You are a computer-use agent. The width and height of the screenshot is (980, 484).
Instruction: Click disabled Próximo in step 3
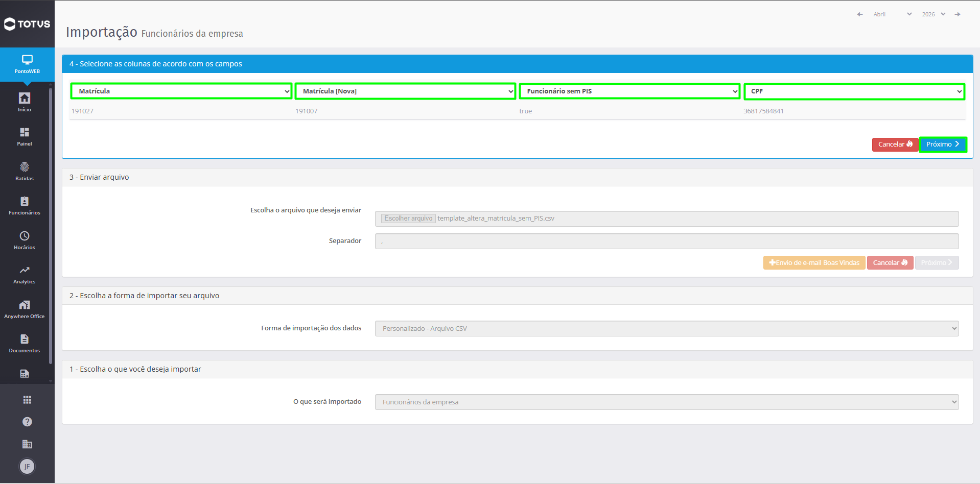pyautogui.click(x=937, y=263)
